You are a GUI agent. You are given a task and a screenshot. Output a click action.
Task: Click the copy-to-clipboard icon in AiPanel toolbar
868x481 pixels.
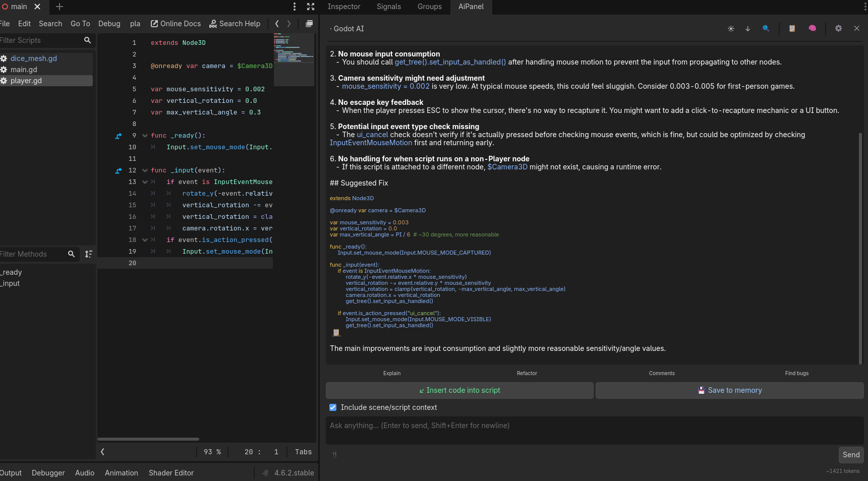(x=792, y=29)
